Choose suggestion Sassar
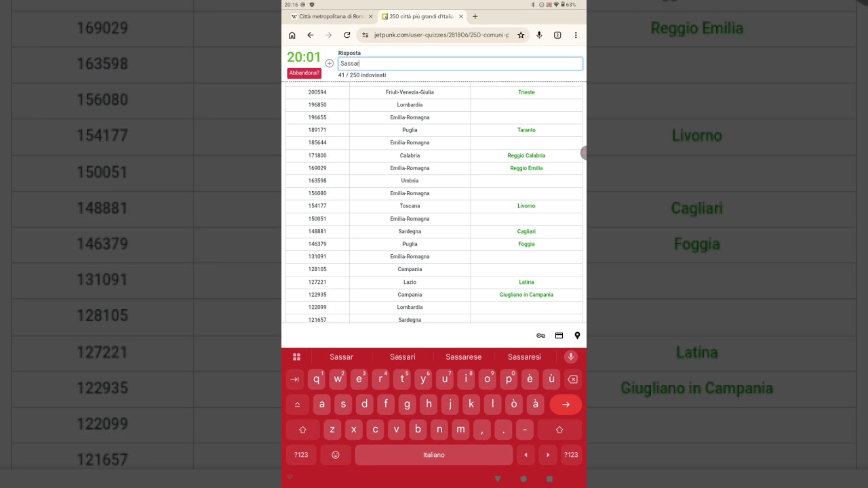Image resolution: width=868 pixels, height=488 pixels. click(x=341, y=357)
